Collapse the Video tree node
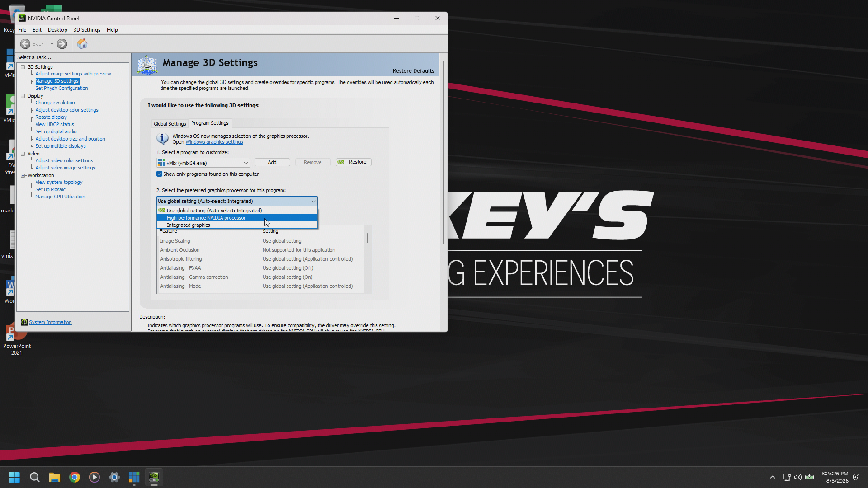 [x=23, y=154]
